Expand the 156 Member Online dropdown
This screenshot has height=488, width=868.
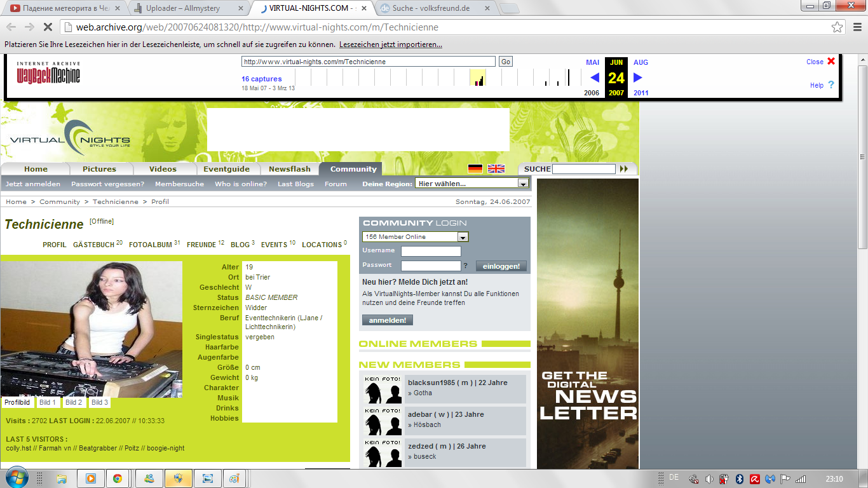click(416, 236)
